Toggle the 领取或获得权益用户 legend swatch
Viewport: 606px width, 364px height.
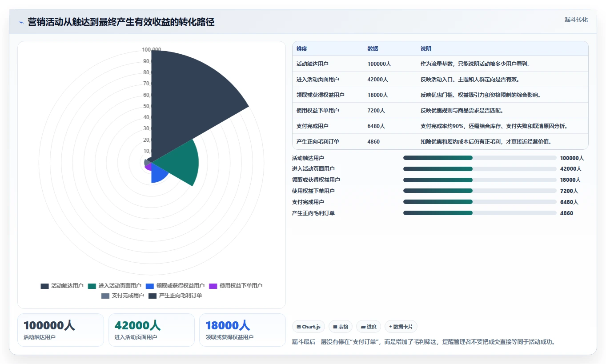pyautogui.click(x=150, y=286)
